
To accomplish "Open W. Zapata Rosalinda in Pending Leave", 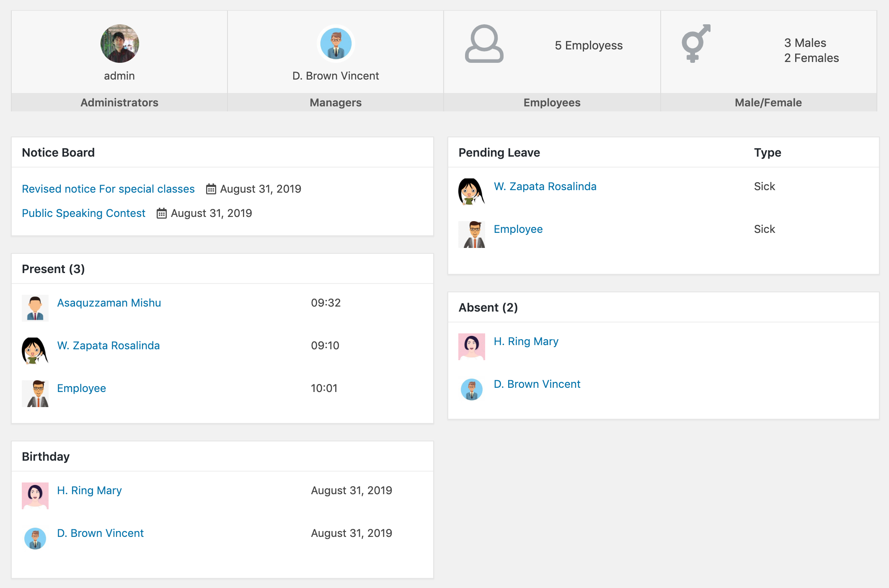I will pos(545,186).
